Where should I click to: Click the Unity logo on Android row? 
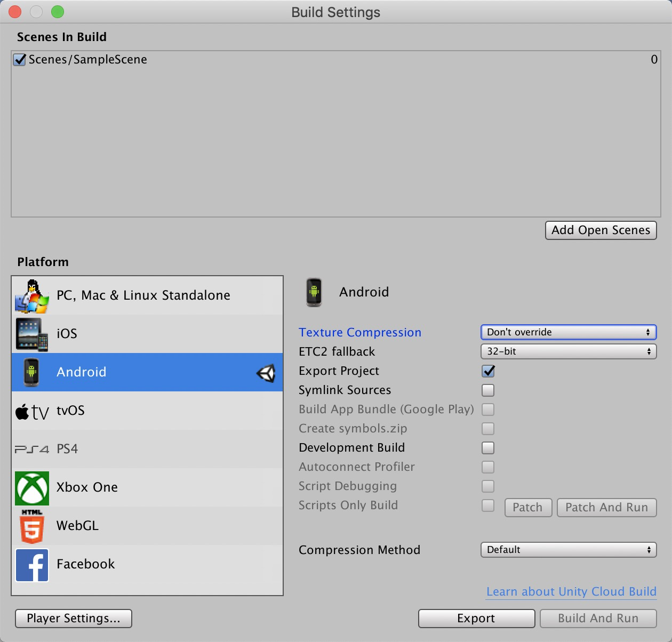[x=266, y=373]
